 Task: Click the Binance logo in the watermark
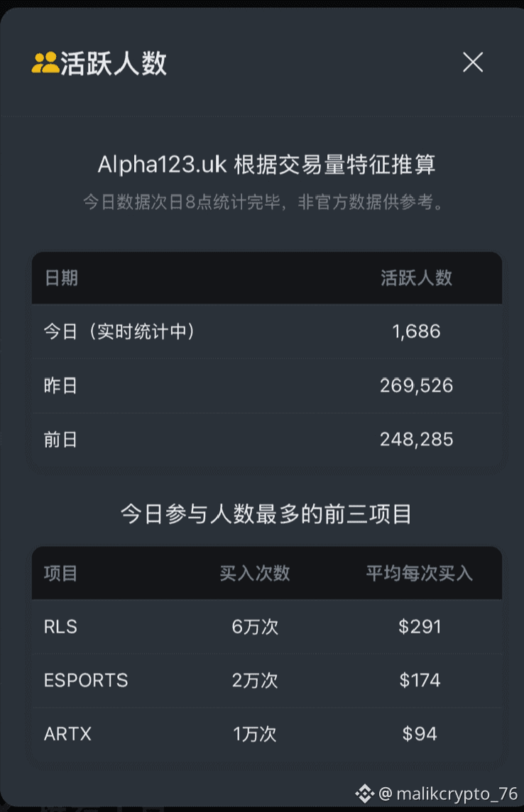point(364,794)
